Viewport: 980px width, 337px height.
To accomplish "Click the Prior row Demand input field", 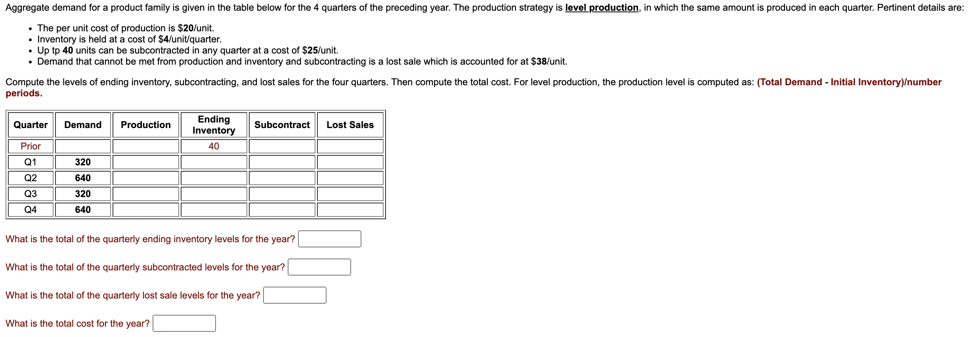I will tap(82, 146).
